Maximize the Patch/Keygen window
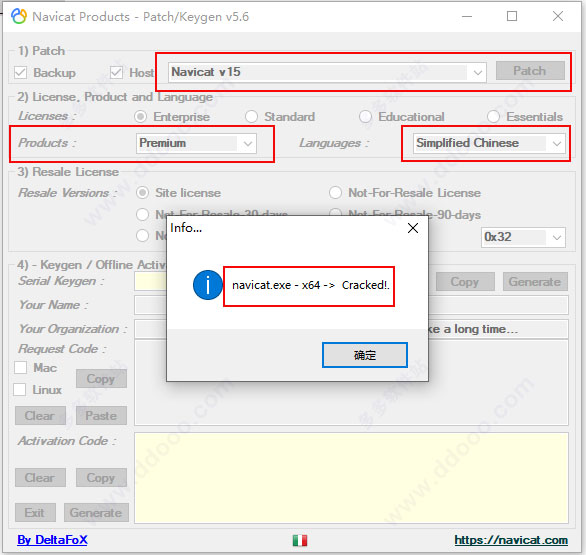Viewport: 586px width, 555px height. click(512, 16)
